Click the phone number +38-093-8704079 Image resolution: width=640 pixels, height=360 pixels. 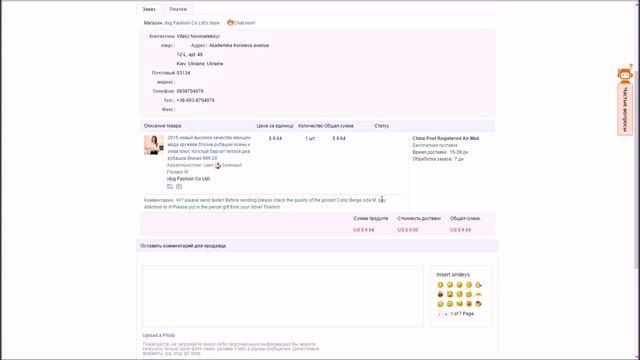pyautogui.click(x=196, y=100)
